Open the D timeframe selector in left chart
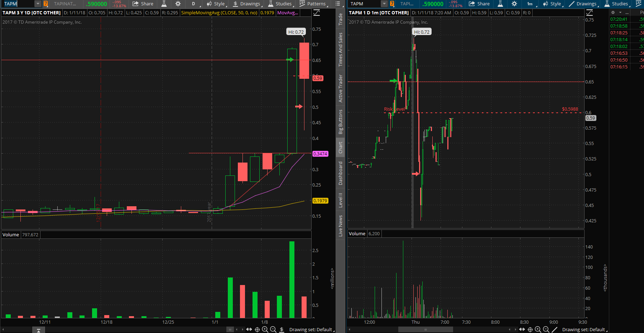 pyautogui.click(x=194, y=4)
